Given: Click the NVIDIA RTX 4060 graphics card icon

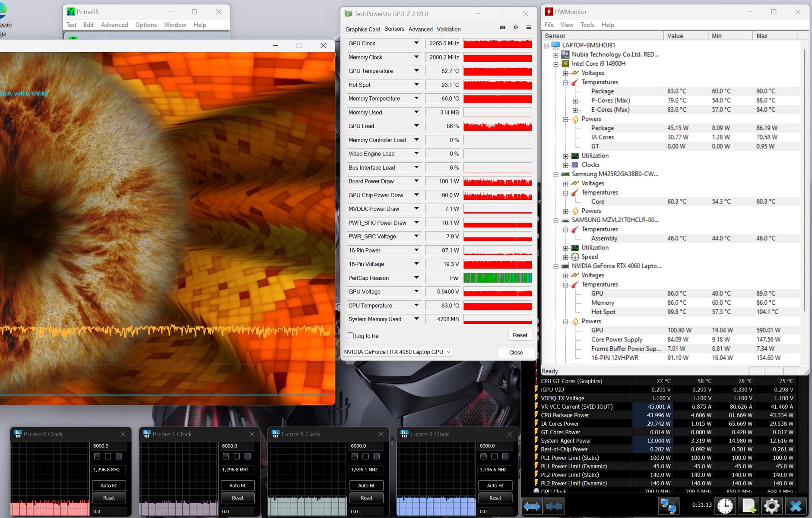Looking at the screenshot, I should [x=565, y=266].
